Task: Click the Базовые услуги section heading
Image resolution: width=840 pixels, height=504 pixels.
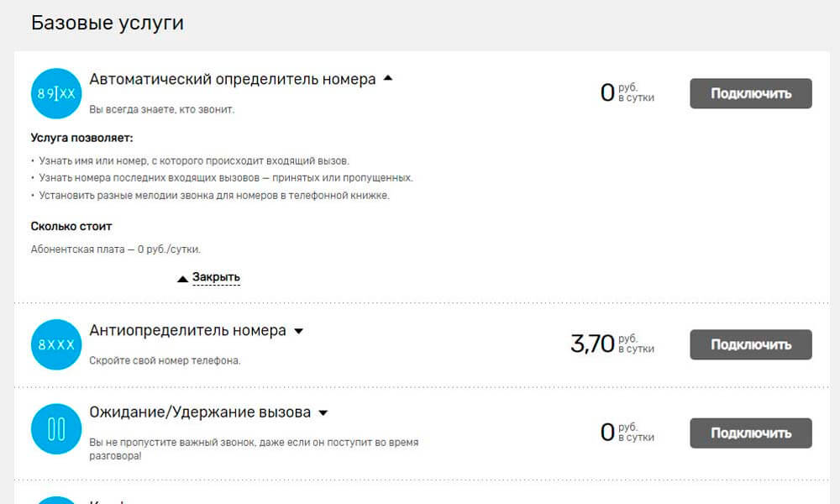Action: pyautogui.click(x=108, y=24)
